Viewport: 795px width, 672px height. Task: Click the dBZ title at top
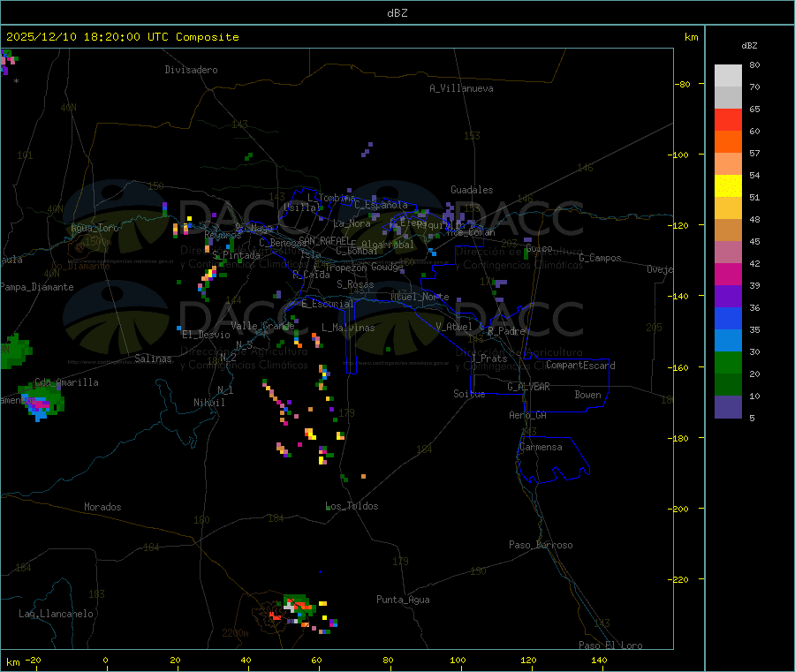point(397,12)
